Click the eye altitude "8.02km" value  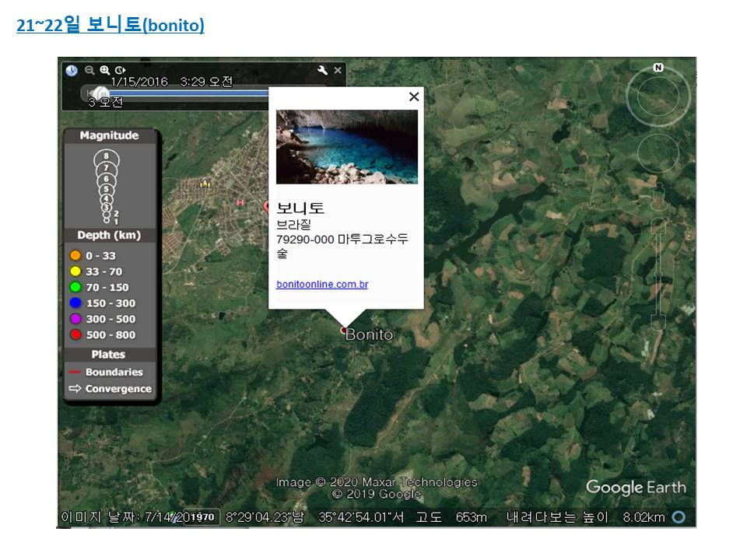point(644,517)
